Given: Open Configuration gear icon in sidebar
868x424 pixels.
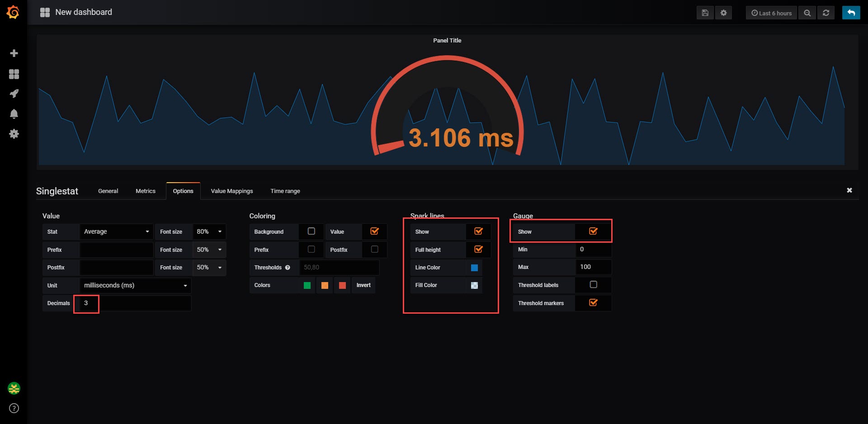Looking at the screenshot, I should coord(14,134).
